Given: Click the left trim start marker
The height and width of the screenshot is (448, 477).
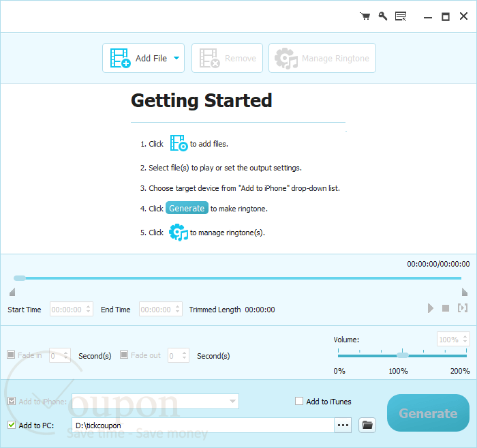Looking at the screenshot, I should point(12,292).
